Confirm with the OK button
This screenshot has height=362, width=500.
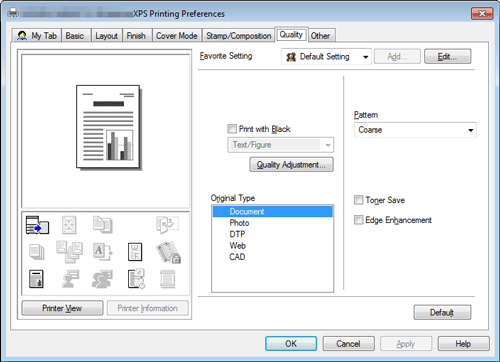291,344
